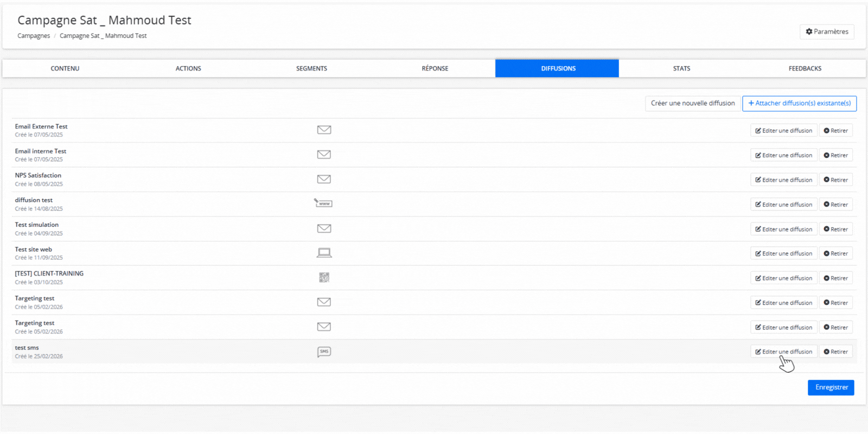868x434 pixels.
Task: Open the STATS tab
Action: [x=681, y=68]
